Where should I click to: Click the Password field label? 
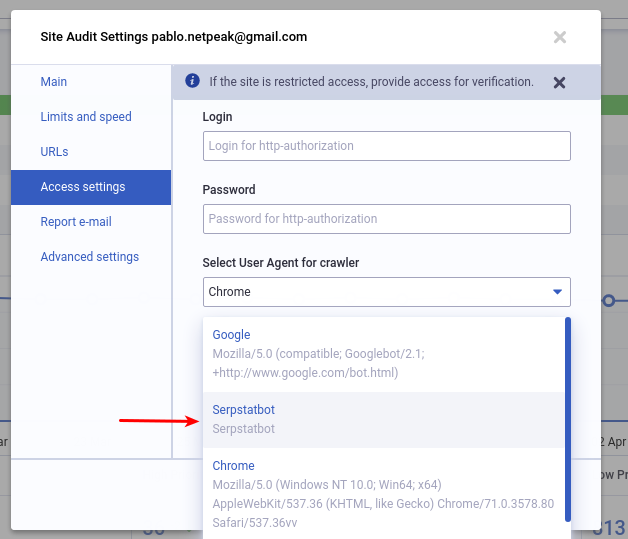(x=229, y=190)
